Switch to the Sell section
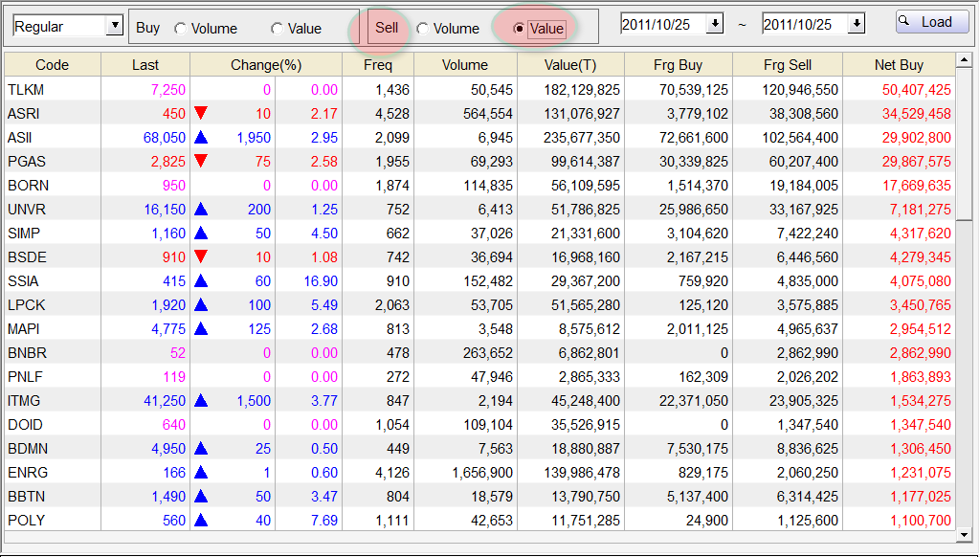 point(387,29)
